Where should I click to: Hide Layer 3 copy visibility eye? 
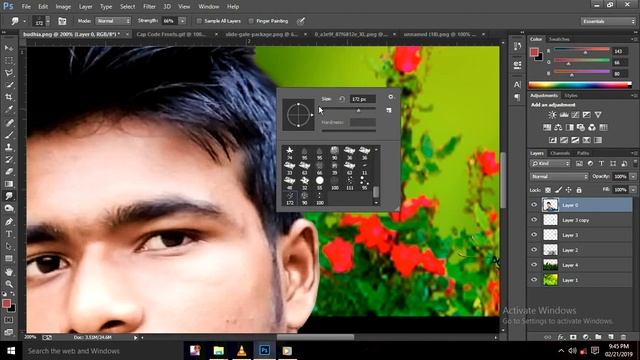point(534,220)
